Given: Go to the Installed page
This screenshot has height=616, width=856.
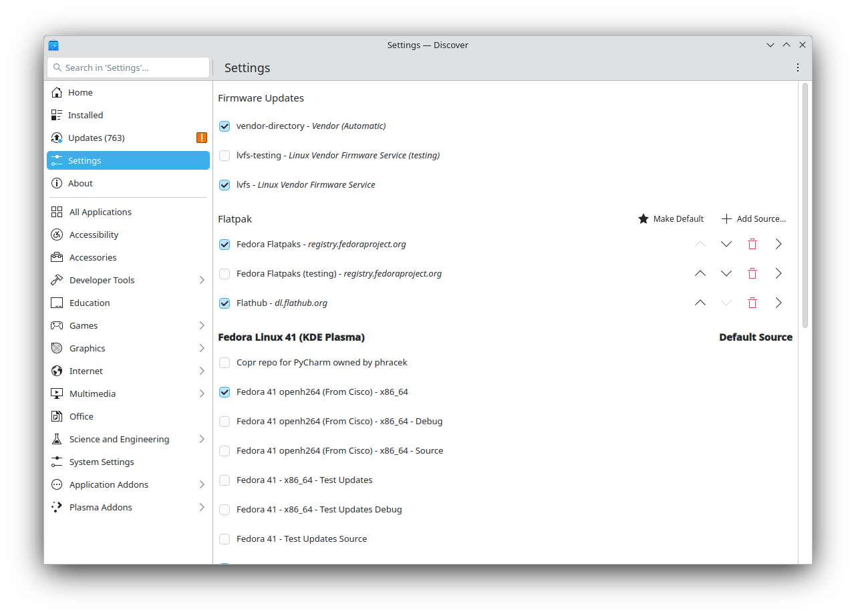Looking at the screenshot, I should click(128, 115).
